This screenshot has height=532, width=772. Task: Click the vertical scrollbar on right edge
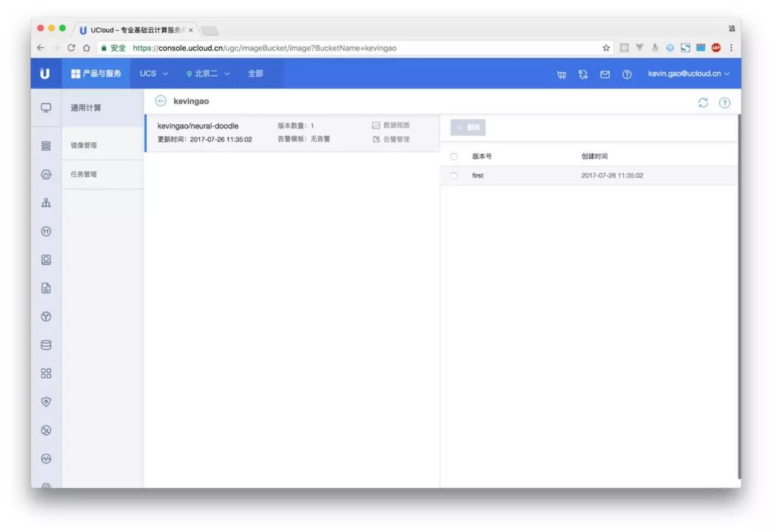739,296
